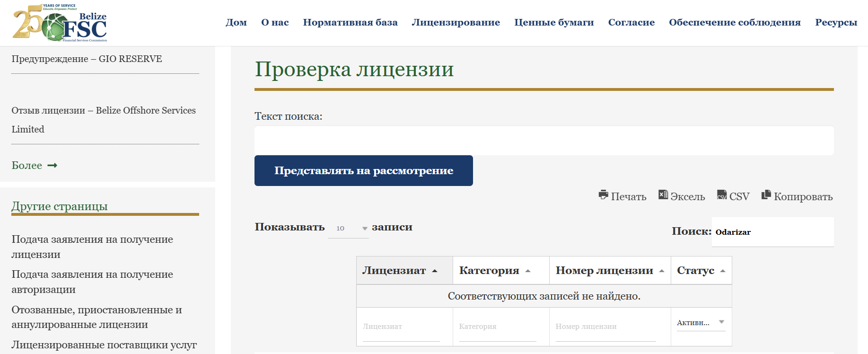868x354 pixels.
Task: Click the Эксель export label
Action: (x=688, y=196)
